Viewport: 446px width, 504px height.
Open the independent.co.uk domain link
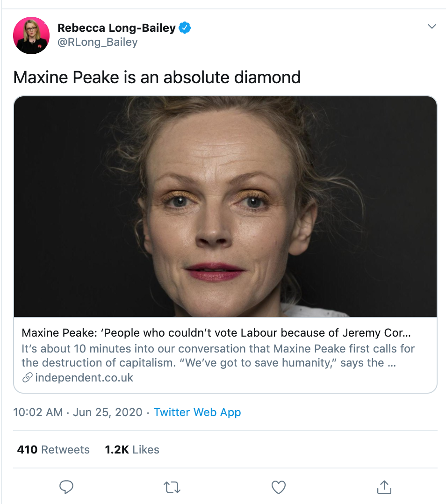tap(84, 378)
